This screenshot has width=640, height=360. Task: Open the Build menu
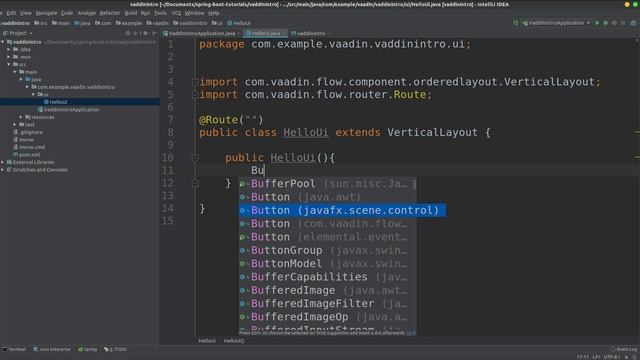click(131, 13)
